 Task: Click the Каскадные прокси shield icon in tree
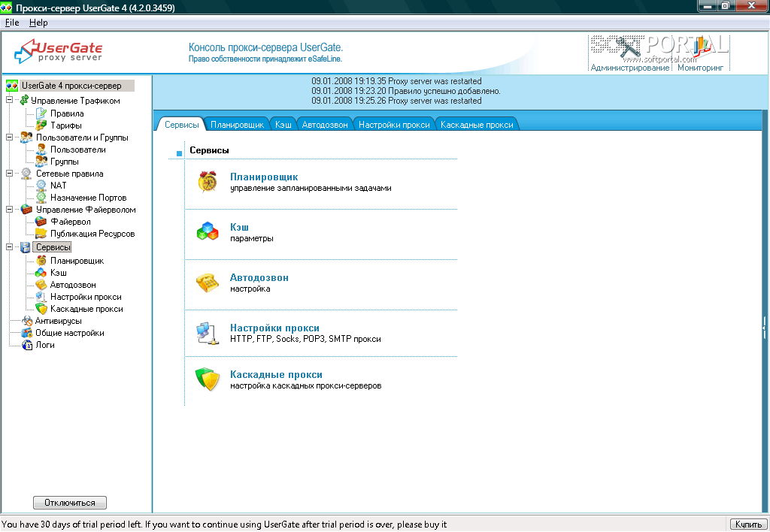[x=41, y=309]
